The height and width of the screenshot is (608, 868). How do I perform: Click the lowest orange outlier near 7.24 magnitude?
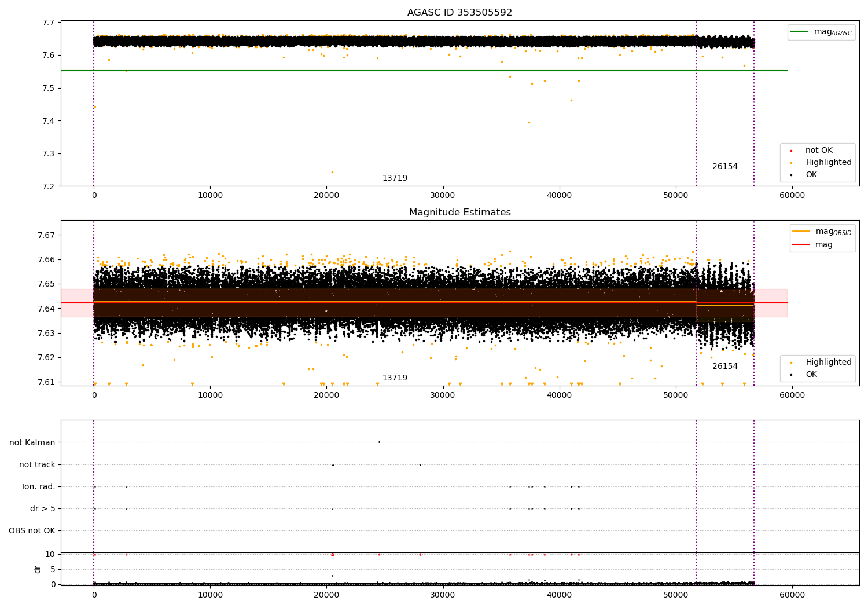[332, 172]
